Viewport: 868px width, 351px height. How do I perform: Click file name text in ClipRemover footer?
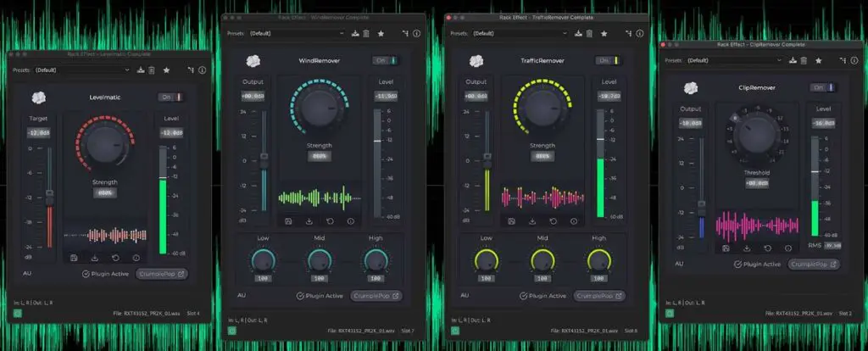798,314
